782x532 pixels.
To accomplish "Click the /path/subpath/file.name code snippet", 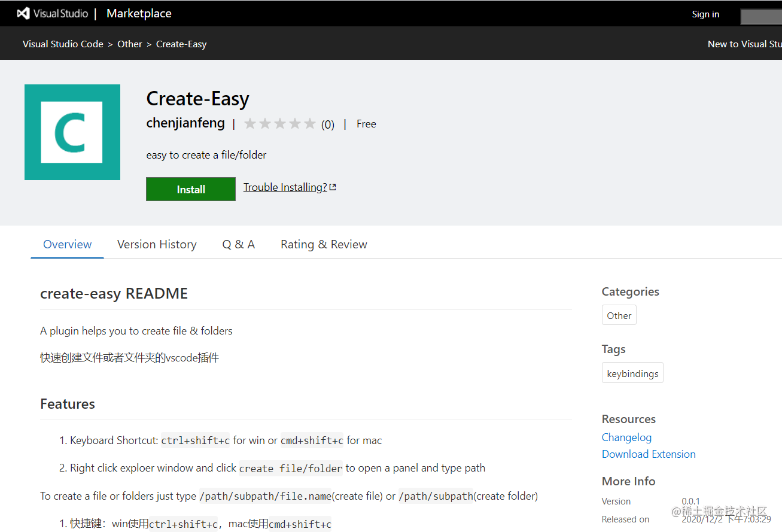I will pyautogui.click(x=265, y=496).
